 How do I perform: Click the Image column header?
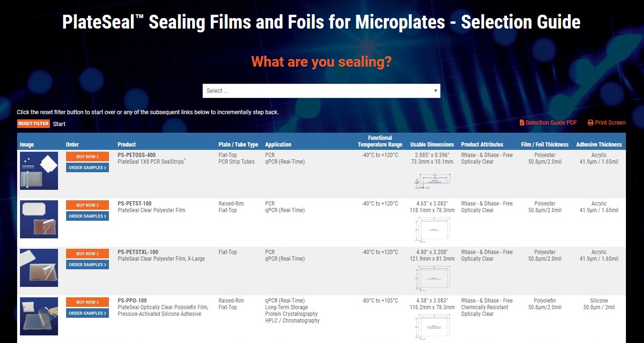tap(27, 145)
